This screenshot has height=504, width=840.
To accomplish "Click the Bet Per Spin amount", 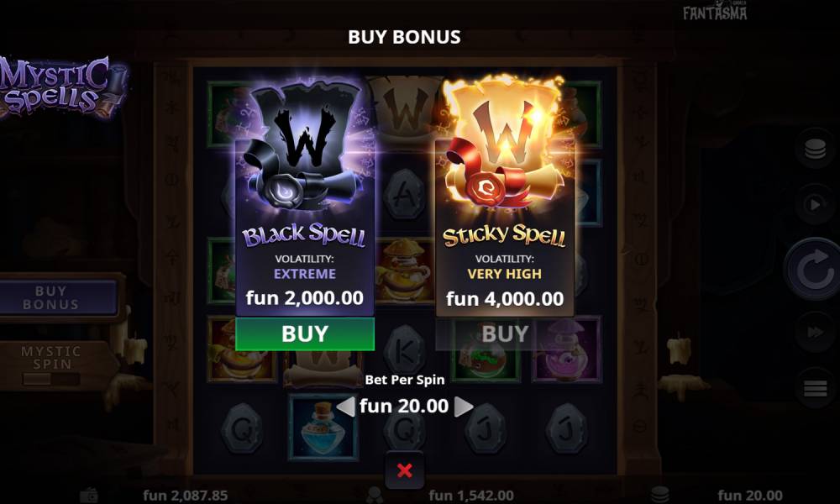I will (x=405, y=406).
